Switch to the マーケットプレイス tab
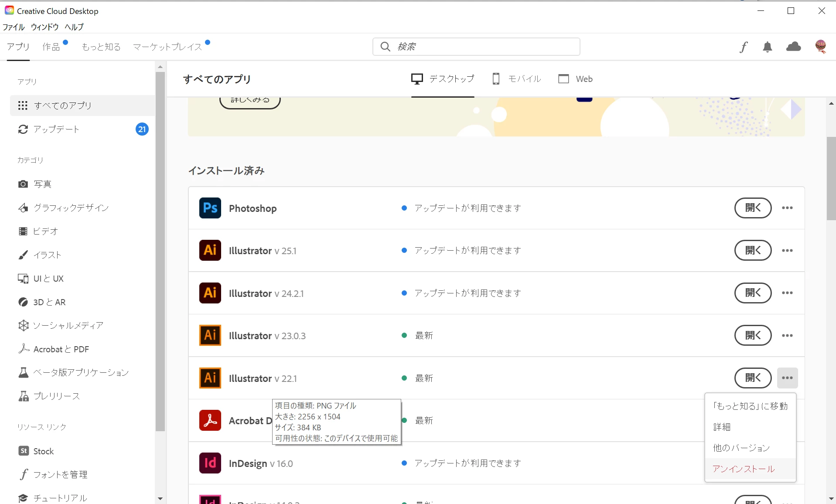The width and height of the screenshot is (836, 504). coord(167,47)
